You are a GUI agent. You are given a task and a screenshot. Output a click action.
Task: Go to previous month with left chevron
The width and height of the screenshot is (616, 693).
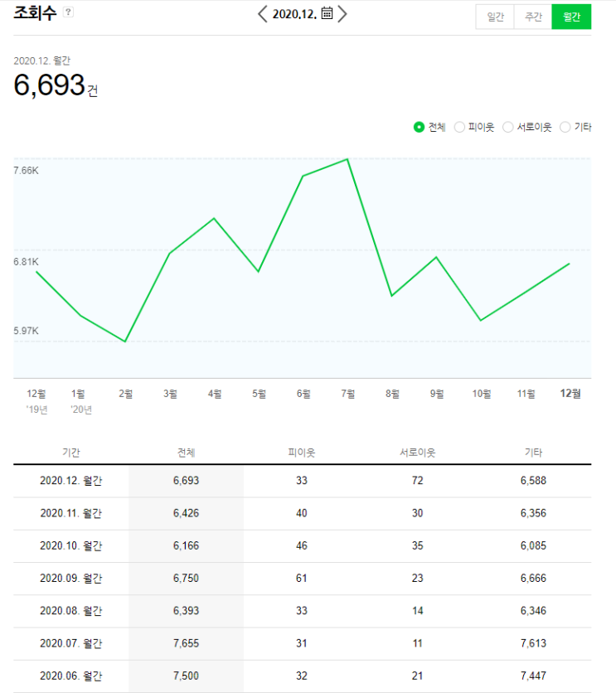tap(263, 13)
